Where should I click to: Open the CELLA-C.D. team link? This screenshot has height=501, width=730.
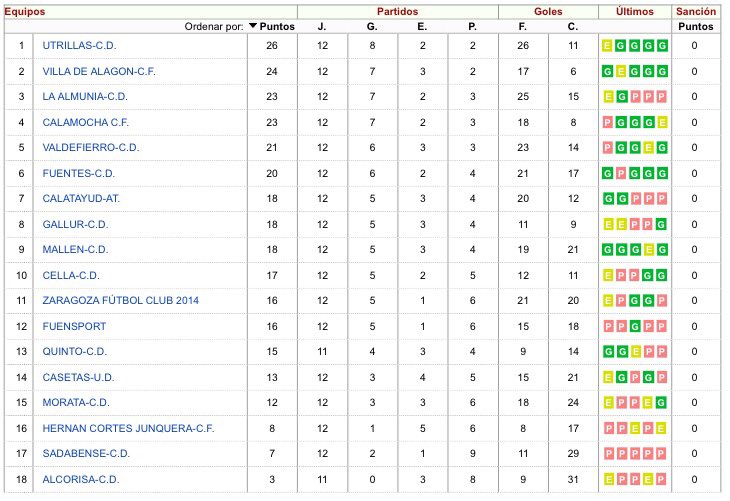71,276
